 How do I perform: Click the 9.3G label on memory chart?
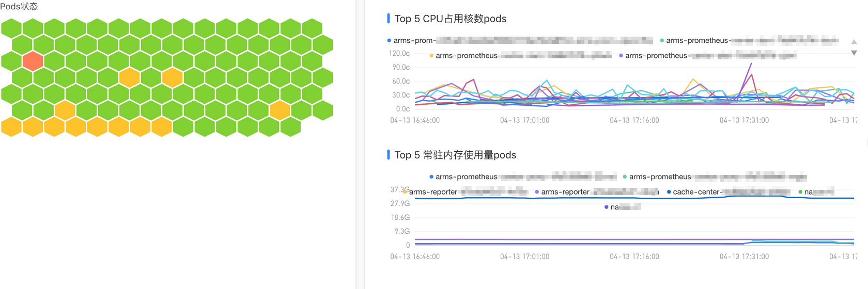point(402,231)
